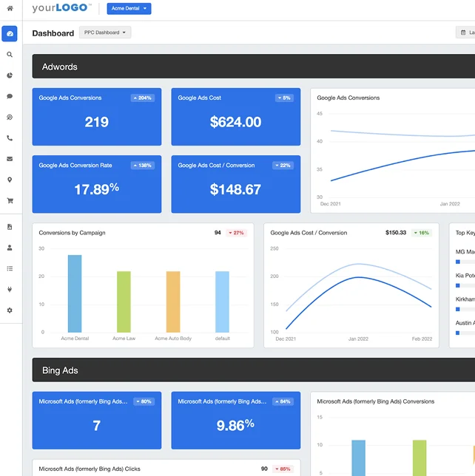Open the envelope email icon

[10, 159]
